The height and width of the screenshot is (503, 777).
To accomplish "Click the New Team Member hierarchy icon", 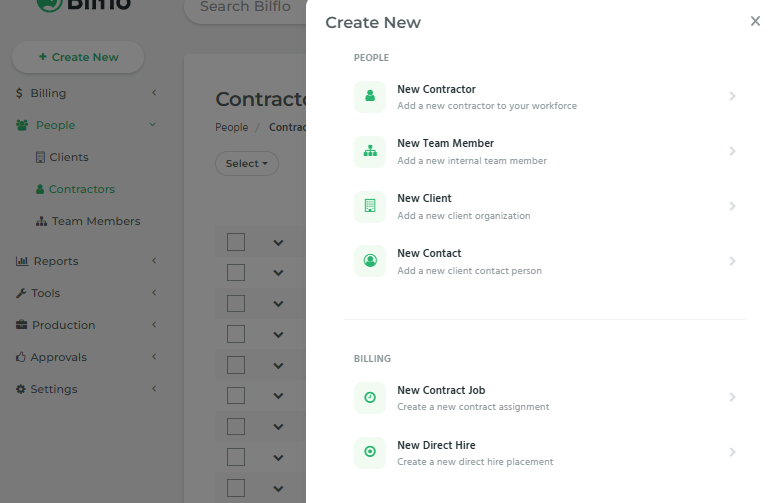I will [x=370, y=151].
